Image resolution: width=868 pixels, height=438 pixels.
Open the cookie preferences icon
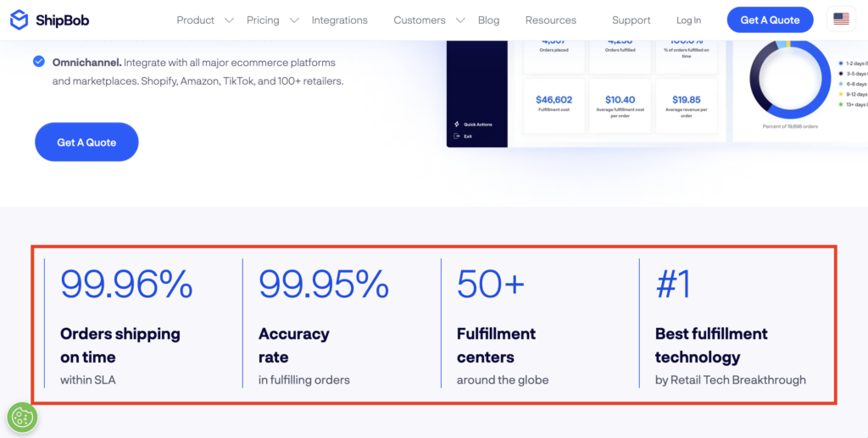[21, 418]
